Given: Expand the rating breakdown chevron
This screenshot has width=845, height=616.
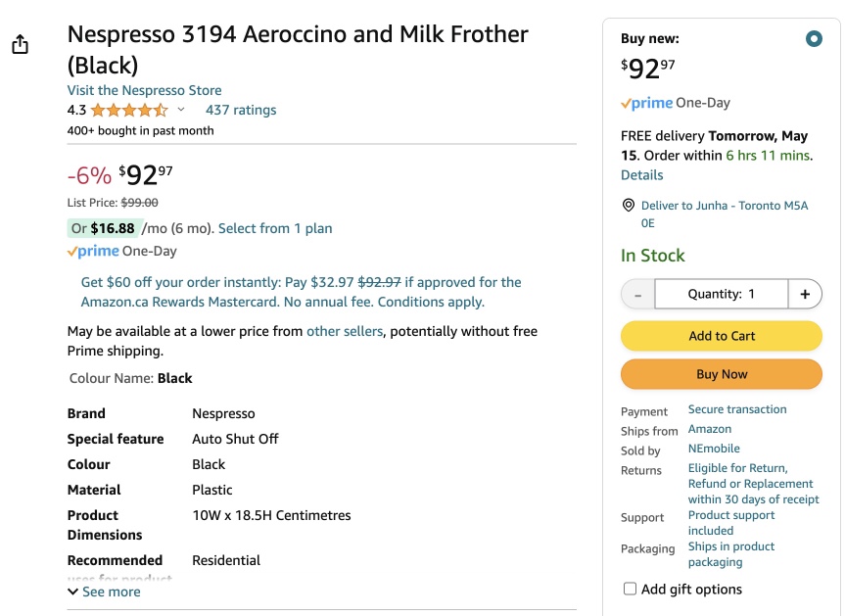Looking at the screenshot, I should 181,110.
